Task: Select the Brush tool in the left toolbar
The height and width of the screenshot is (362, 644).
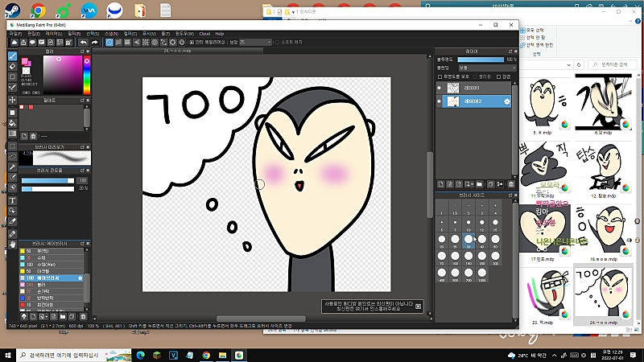Action: [12, 56]
